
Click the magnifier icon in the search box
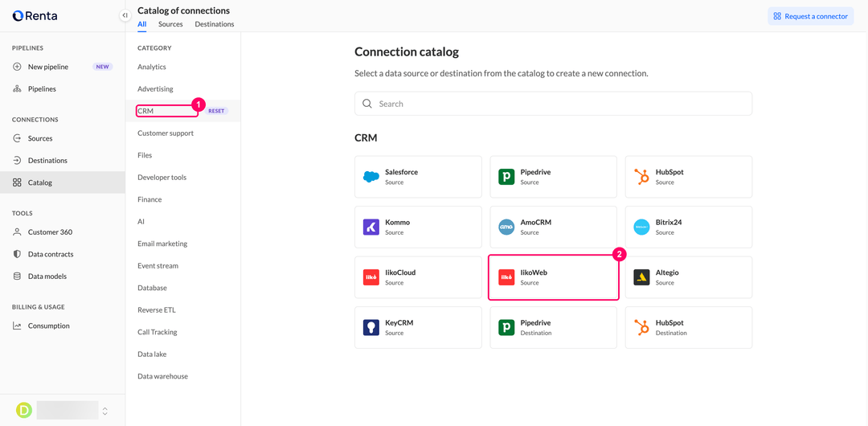pyautogui.click(x=367, y=104)
